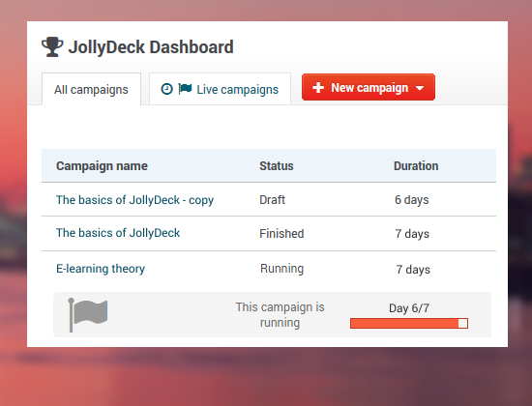Open the E-learning theory campaign

(101, 269)
